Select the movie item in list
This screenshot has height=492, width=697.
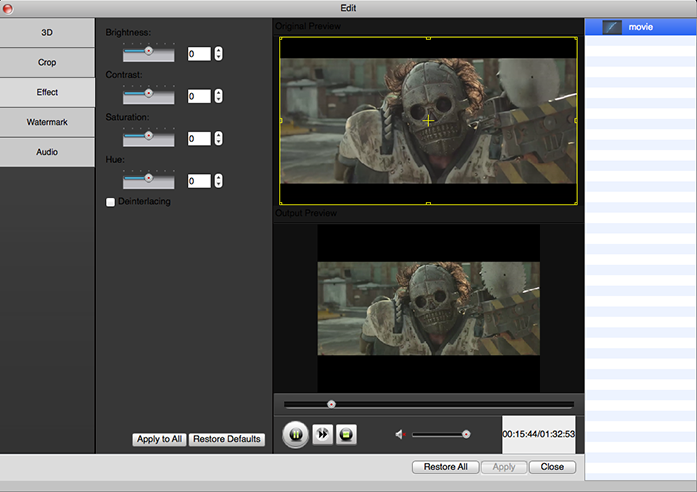[x=641, y=27]
